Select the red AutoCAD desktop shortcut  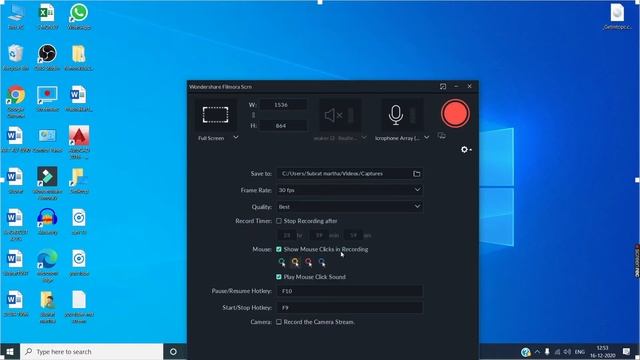(x=79, y=142)
